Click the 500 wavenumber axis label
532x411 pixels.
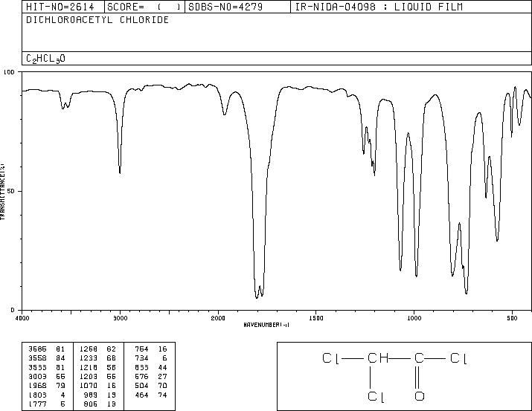[x=512, y=318]
